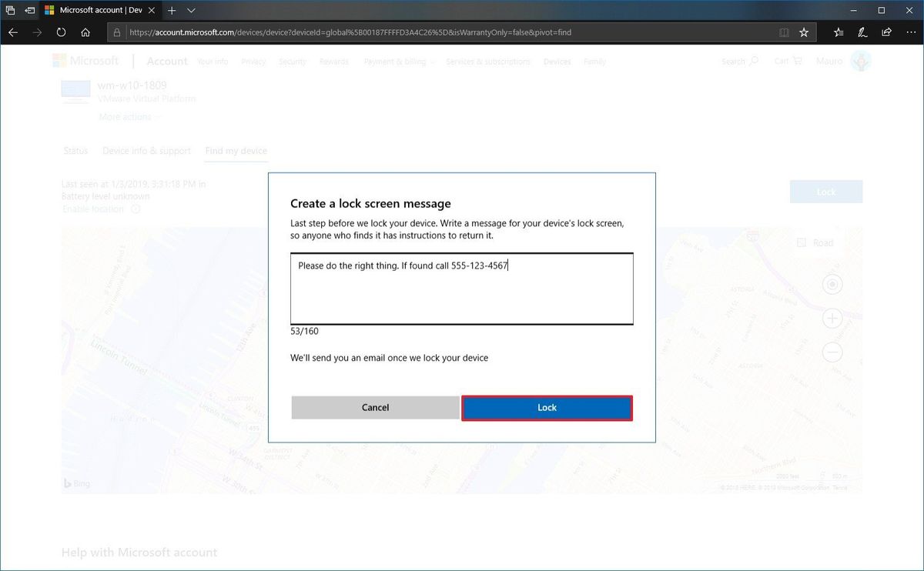Refresh the page with the reload icon

(61, 32)
